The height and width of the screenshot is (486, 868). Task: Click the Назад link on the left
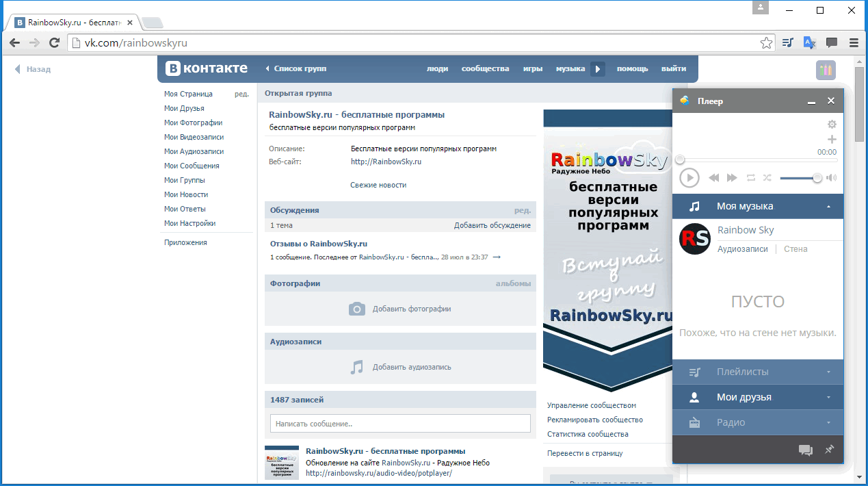point(33,69)
